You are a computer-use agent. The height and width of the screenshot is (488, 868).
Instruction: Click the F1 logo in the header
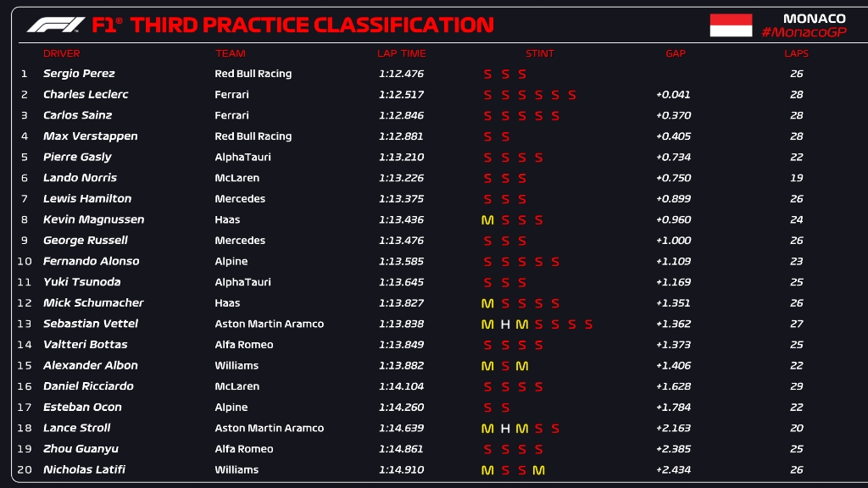click(x=56, y=25)
